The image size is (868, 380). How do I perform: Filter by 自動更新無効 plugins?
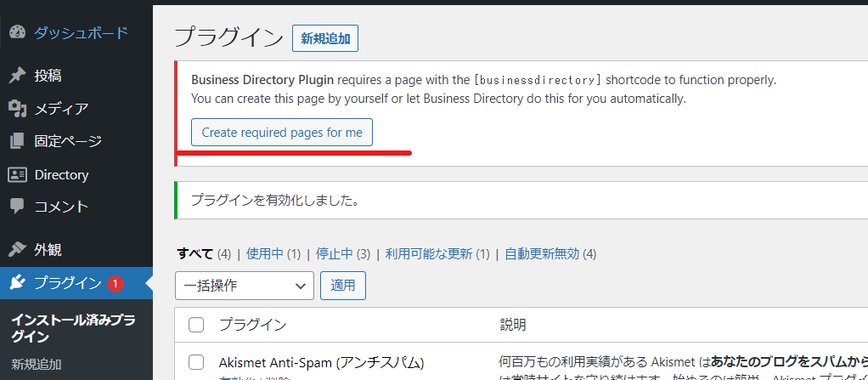tap(542, 253)
